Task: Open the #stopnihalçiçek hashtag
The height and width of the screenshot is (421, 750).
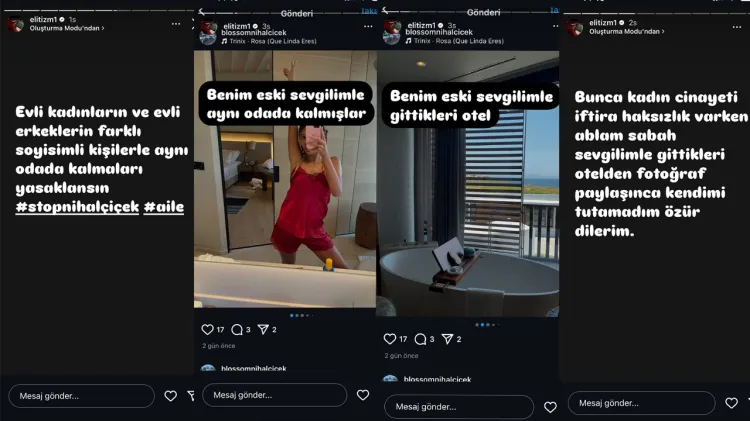Action: 77,207
